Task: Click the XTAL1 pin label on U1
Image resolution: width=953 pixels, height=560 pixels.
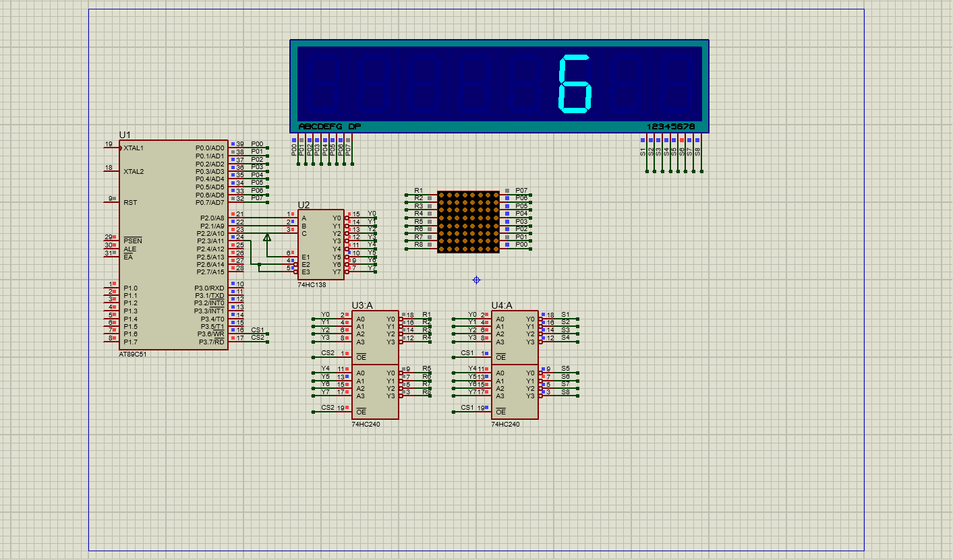Action: point(134,148)
